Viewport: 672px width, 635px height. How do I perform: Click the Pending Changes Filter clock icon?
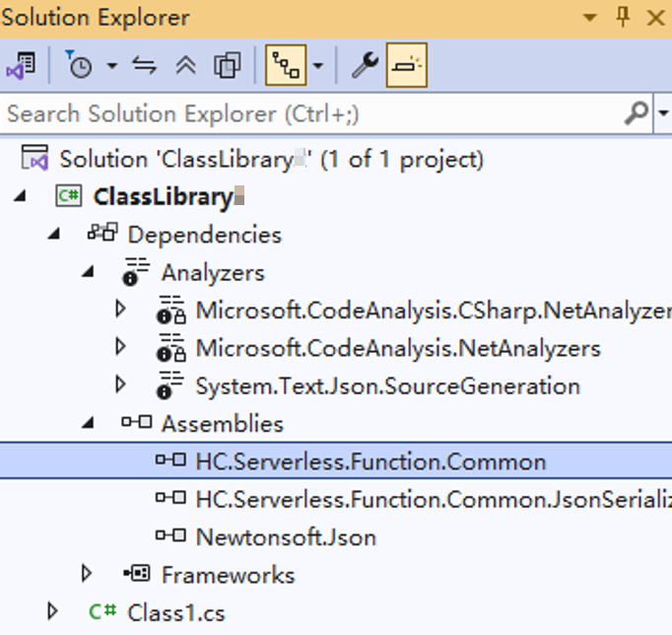(x=79, y=66)
